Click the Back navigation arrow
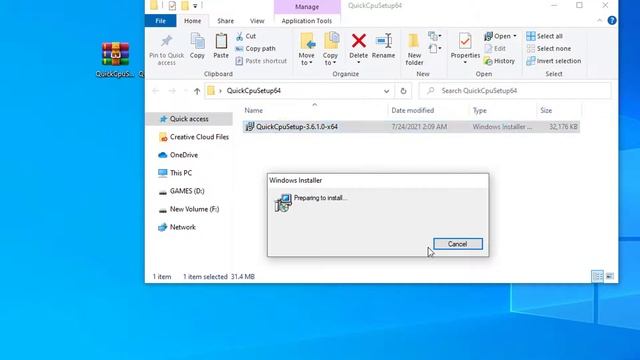Image resolution: width=640 pixels, height=360 pixels. click(x=156, y=91)
